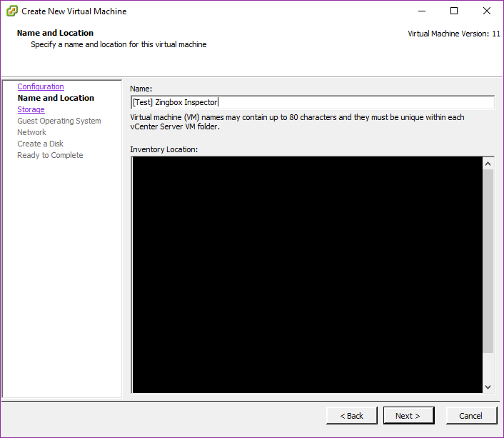Click the Virtual Machine Version: 11 text

click(454, 34)
